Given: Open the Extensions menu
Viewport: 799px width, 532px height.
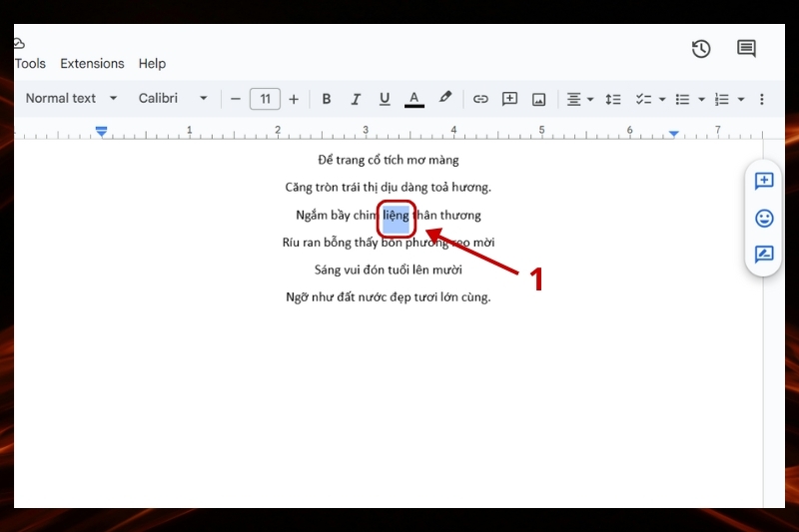Looking at the screenshot, I should click(92, 64).
